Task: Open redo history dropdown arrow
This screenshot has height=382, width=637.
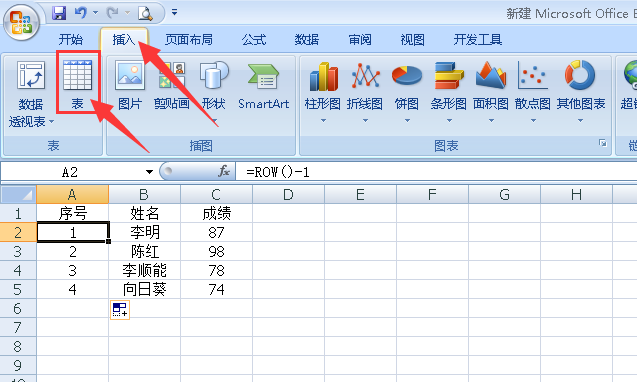Action: (127, 13)
